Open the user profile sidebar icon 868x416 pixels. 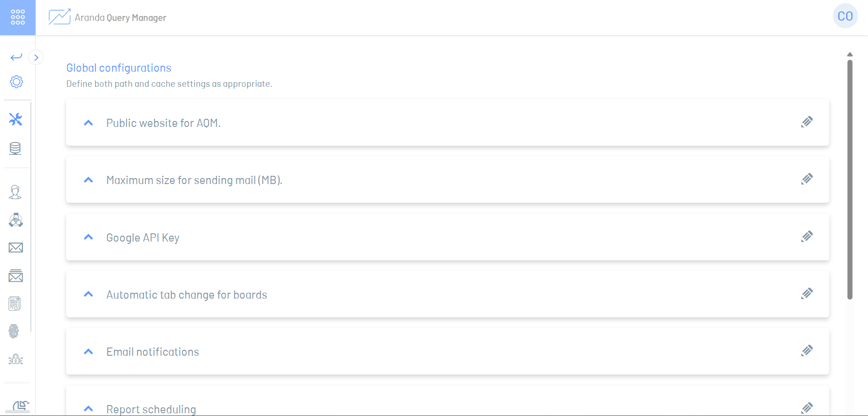tap(16, 192)
